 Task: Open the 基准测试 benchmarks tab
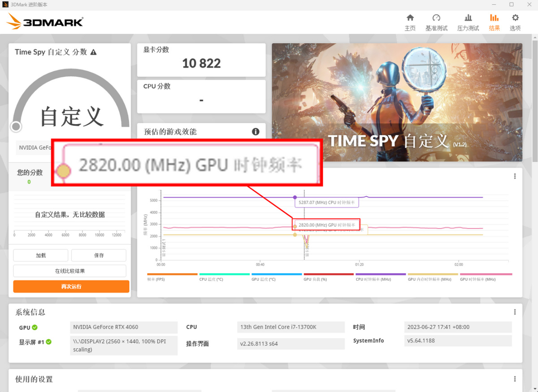pyautogui.click(x=436, y=23)
